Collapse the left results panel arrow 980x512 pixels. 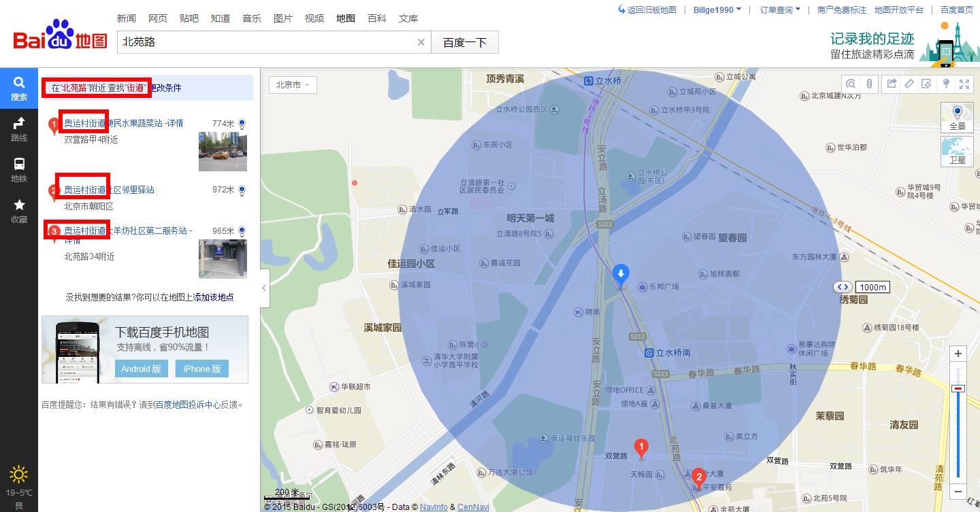click(265, 288)
